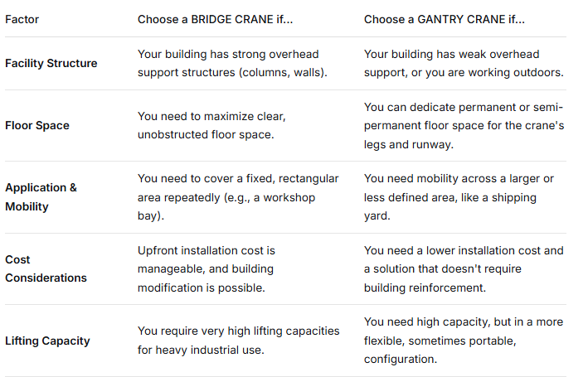Click the "Facility Structure" row label
This screenshot has width=588, height=377.
coord(51,63)
